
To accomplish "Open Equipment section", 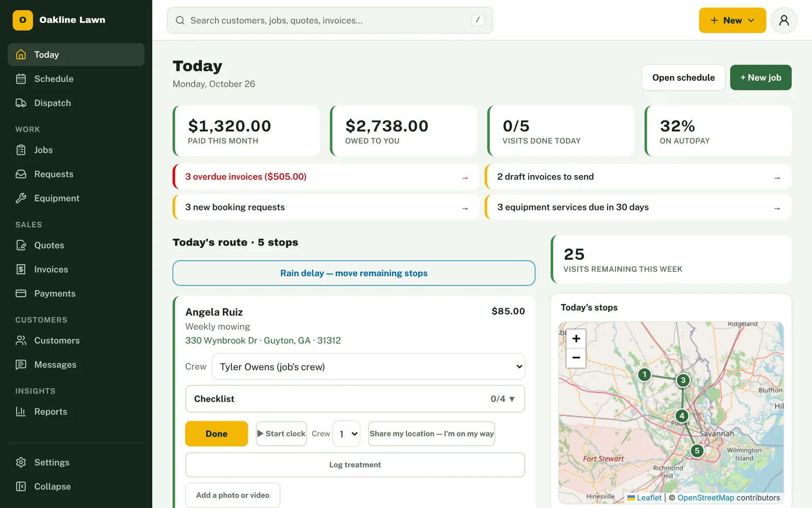I will (x=76, y=198).
